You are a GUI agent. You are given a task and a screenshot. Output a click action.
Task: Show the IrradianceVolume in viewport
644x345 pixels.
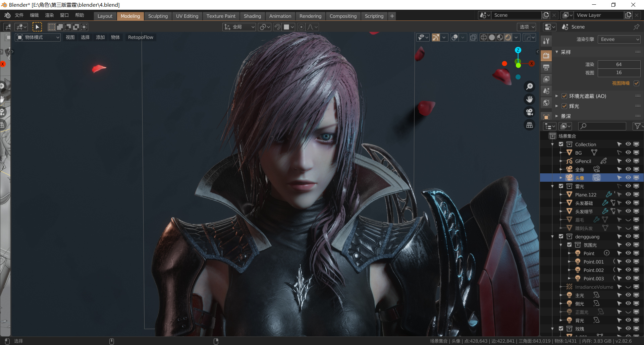pos(628,287)
